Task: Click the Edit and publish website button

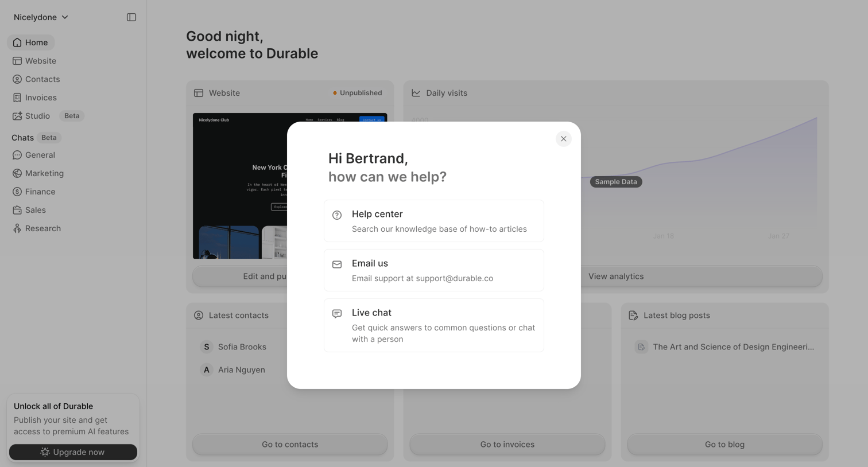Action: pos(240,276)
